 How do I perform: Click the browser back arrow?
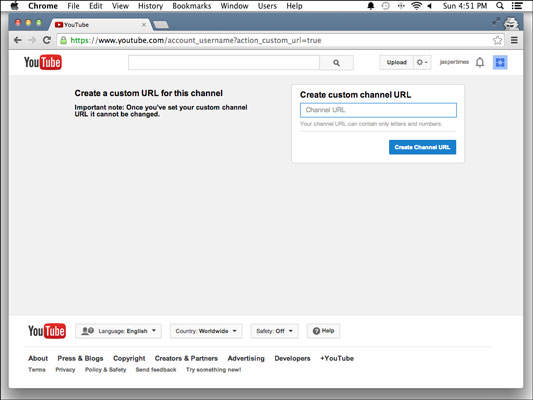[18, 40]
